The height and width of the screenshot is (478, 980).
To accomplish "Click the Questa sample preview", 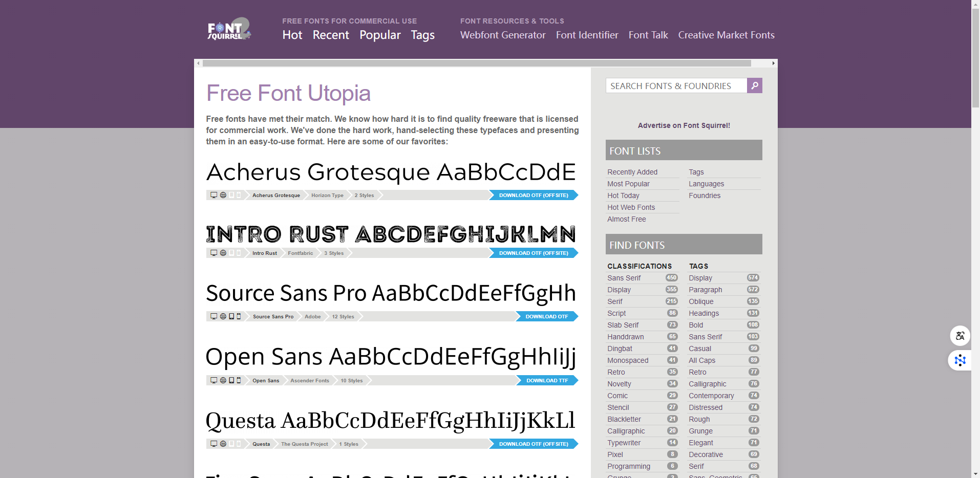I will [391, 421].
